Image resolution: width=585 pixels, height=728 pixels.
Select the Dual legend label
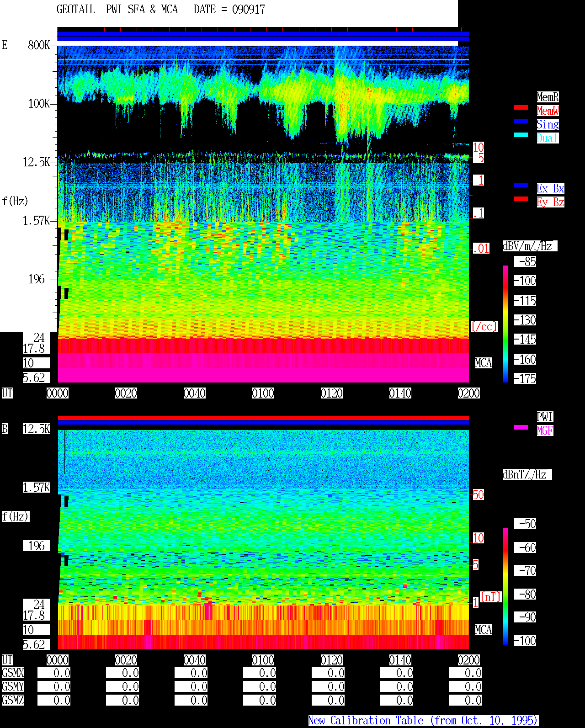[x=548, y=138]
